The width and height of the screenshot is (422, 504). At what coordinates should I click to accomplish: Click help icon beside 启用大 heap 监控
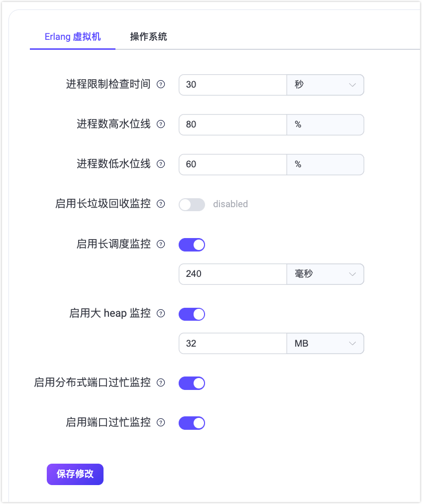[x=161, y=314]
